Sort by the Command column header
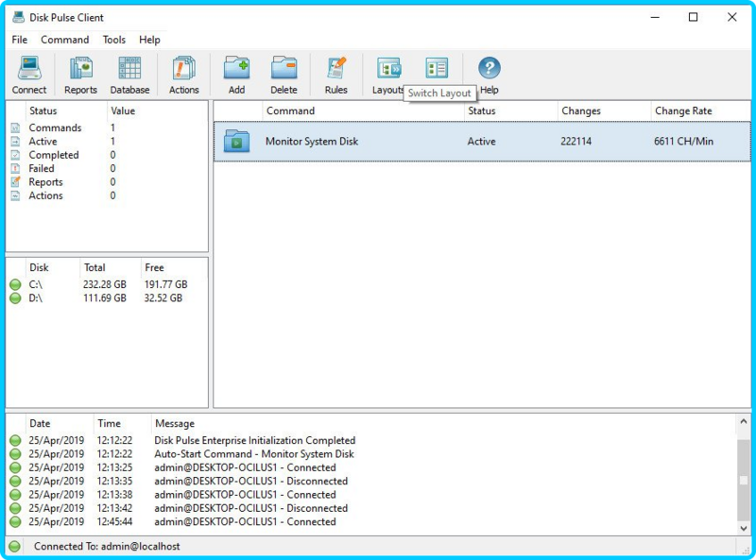The width and height of the screenshot is (756, 560). click(x=364, y=110)
